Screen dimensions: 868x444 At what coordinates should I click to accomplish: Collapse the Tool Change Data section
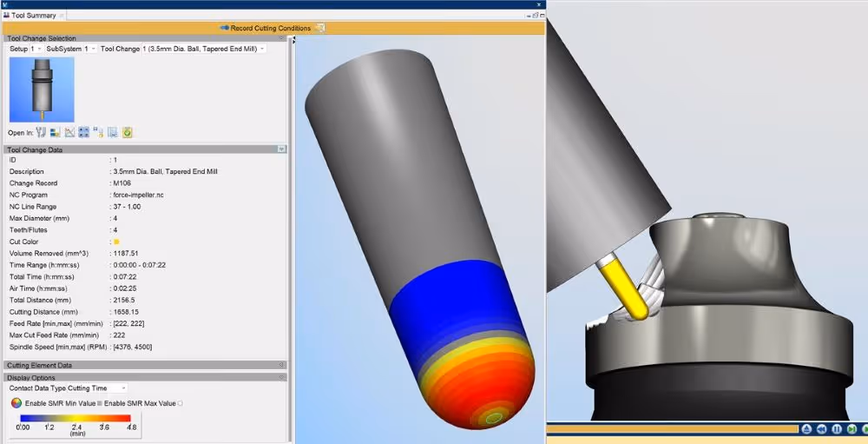[x=281, y=149]
